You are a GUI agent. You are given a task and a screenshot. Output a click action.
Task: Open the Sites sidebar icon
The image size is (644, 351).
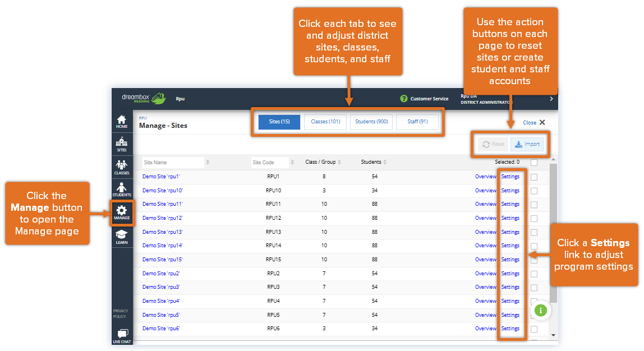click(x=122, y=145)
